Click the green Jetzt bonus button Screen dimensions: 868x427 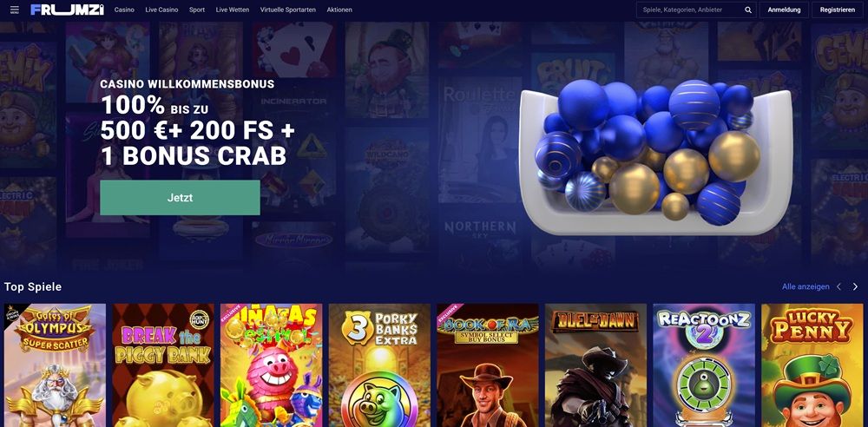point(180,198)
